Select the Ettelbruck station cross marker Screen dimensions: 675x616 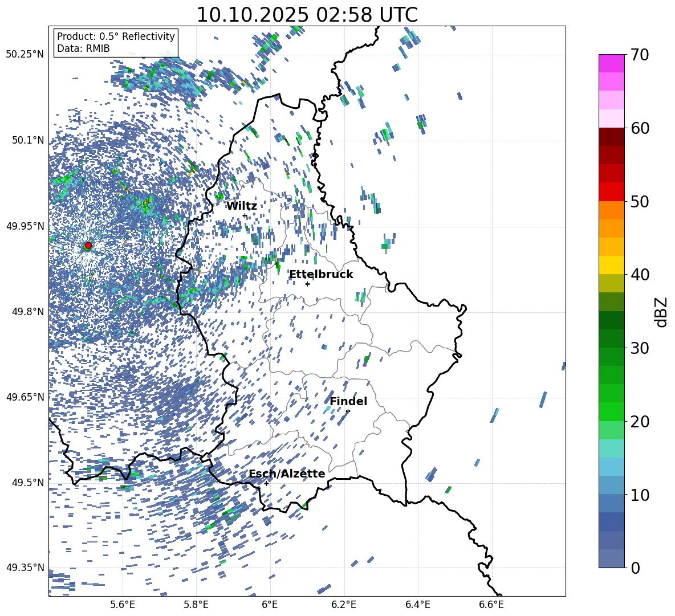pos(307,284)
